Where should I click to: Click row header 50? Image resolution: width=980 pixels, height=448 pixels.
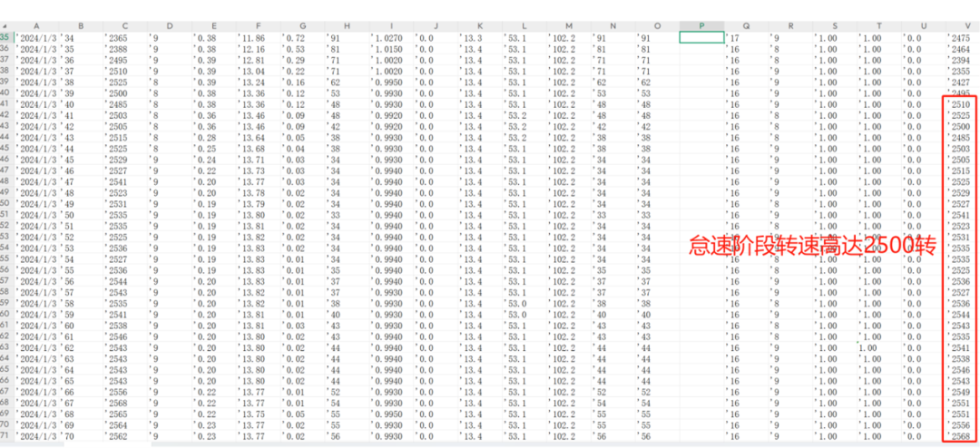point(5,203)
